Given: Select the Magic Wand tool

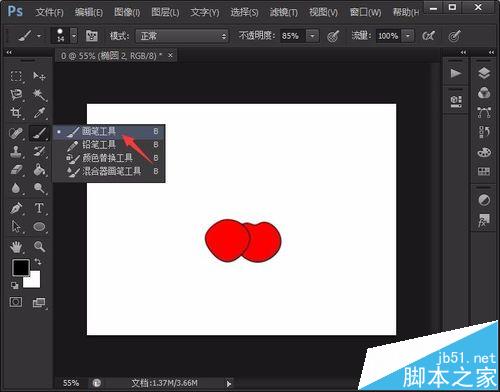Looking at the screenshot, I should tap(39, 95).
